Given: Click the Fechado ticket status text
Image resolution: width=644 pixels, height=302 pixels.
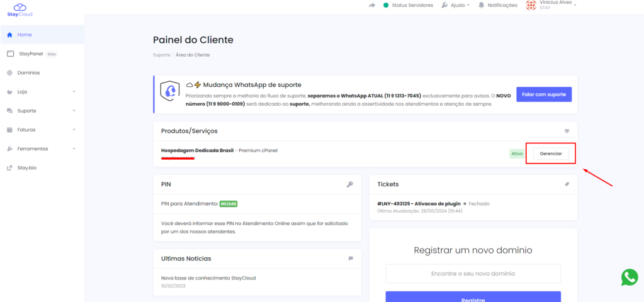Looking at the screenshot, I should click(x=479, y=203).
